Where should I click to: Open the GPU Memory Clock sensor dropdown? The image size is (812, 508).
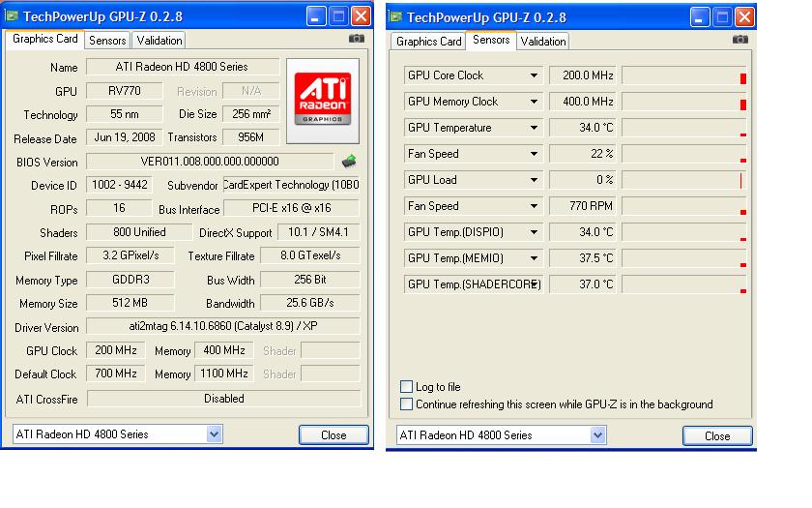[x=534, y=102]
